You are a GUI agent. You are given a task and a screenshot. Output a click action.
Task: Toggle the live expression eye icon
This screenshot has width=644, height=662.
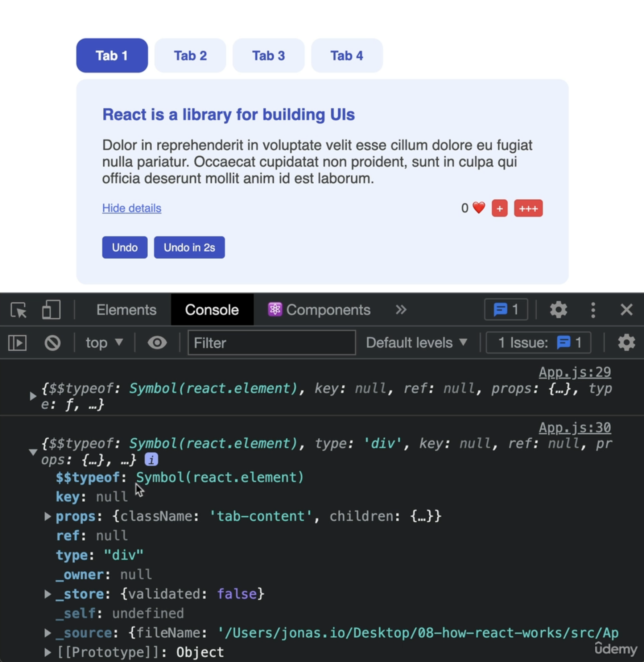pos(157,343)
